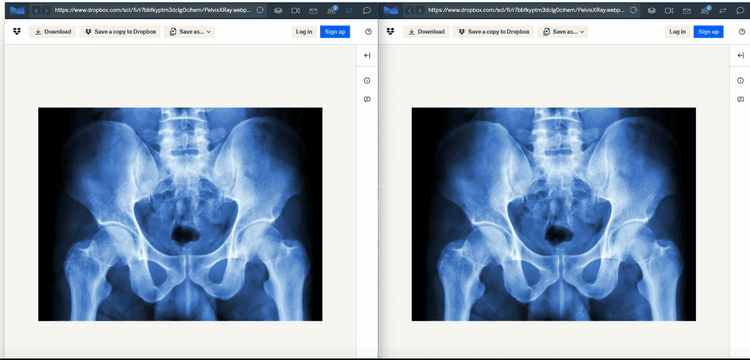The image size is (750, 360).
Task: Open people icon with badge in right window
Action: 705,10
